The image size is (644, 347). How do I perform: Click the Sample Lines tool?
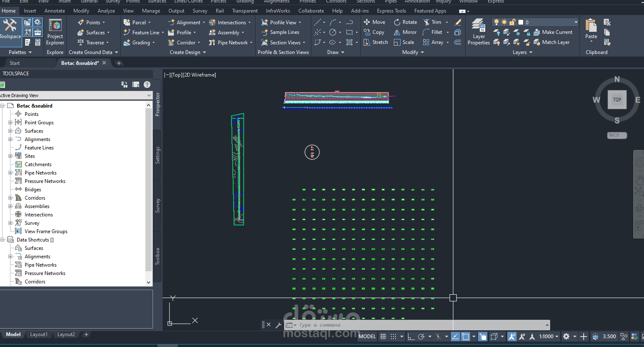[x=280, y=32]
